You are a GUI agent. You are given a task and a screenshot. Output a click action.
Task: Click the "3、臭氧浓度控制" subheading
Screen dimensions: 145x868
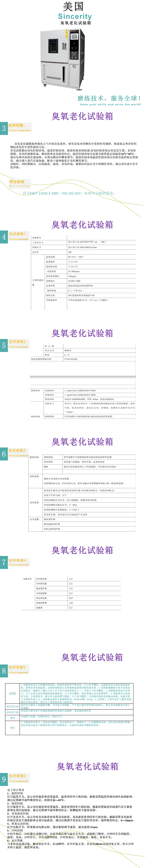[18, 813]
